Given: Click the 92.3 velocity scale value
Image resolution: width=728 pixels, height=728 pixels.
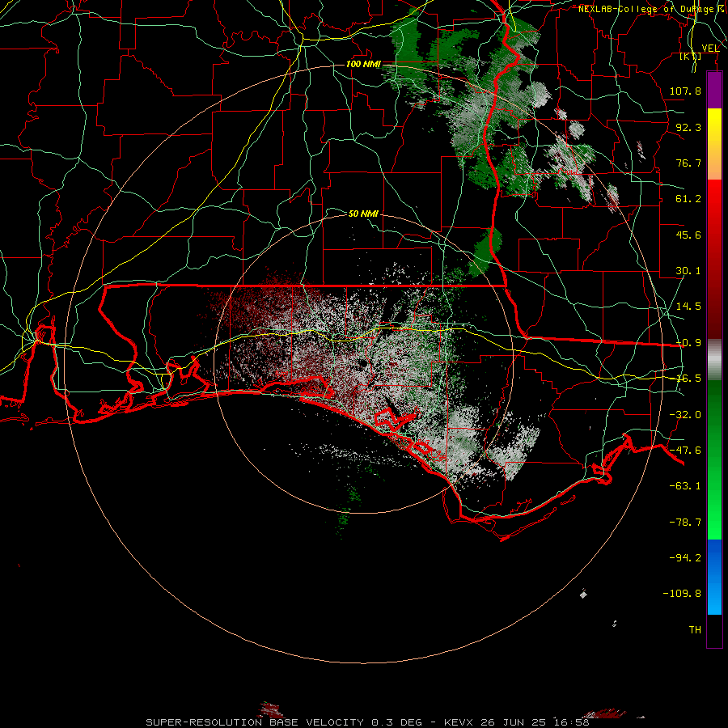Looking at the screenshot, I should pos(688,127).
